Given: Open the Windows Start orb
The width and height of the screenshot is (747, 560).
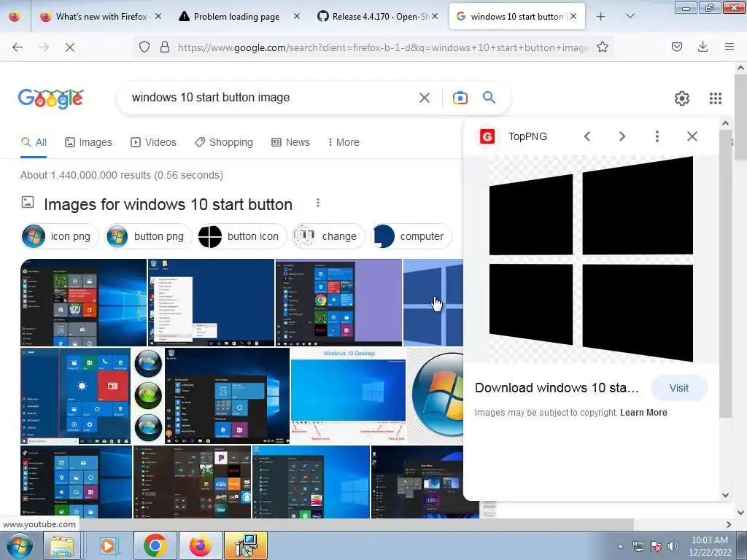Looking at the screenshot, I should click(x=19, y=545).
